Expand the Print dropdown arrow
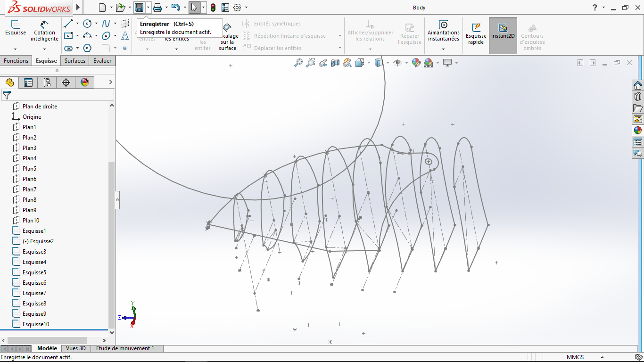The image size is (644, 362). tap(166, 8)
